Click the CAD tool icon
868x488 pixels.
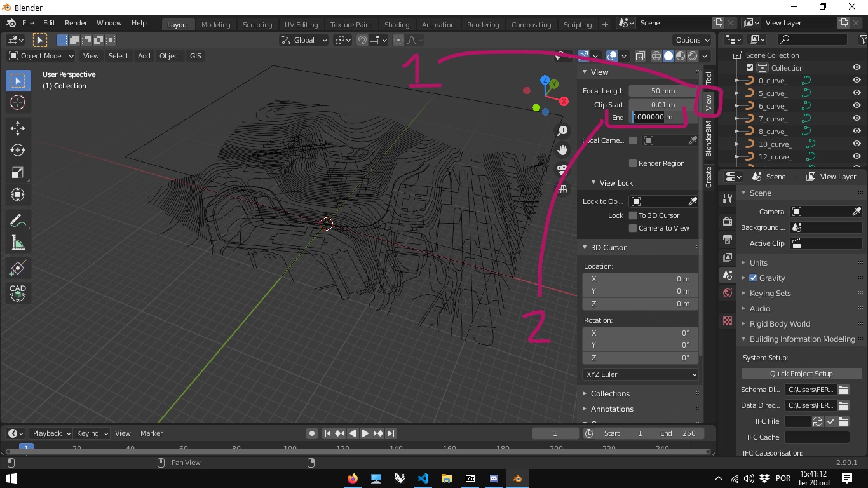[18, 292]
